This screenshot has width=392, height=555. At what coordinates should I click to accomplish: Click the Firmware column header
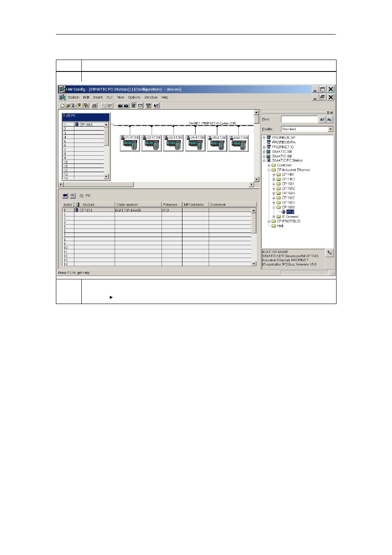point(172,205)
